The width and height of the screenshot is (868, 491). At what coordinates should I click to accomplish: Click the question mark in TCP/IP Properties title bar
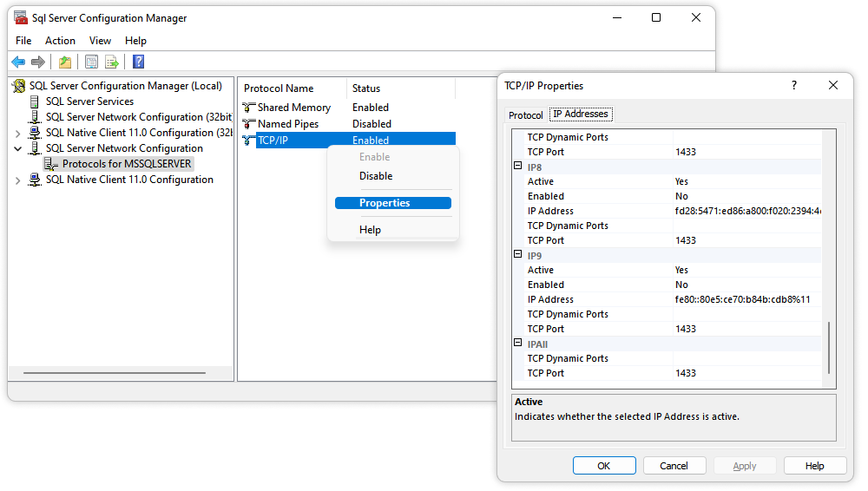(794, 85)
